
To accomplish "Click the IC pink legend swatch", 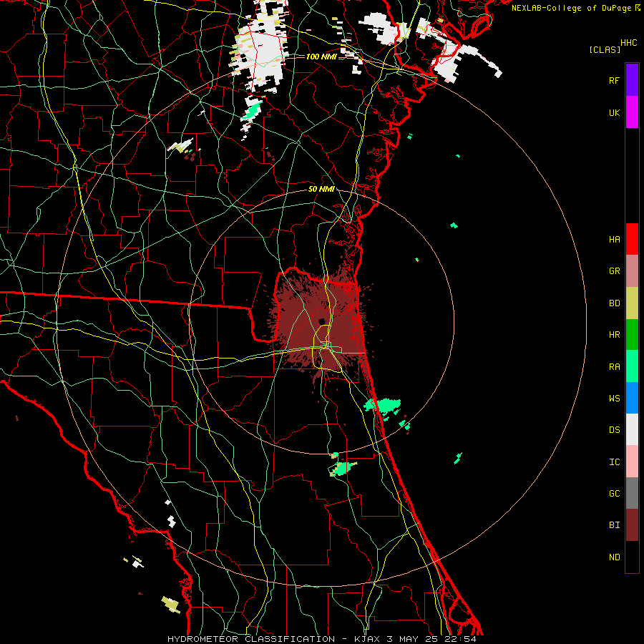I will [x=632, y=462].
